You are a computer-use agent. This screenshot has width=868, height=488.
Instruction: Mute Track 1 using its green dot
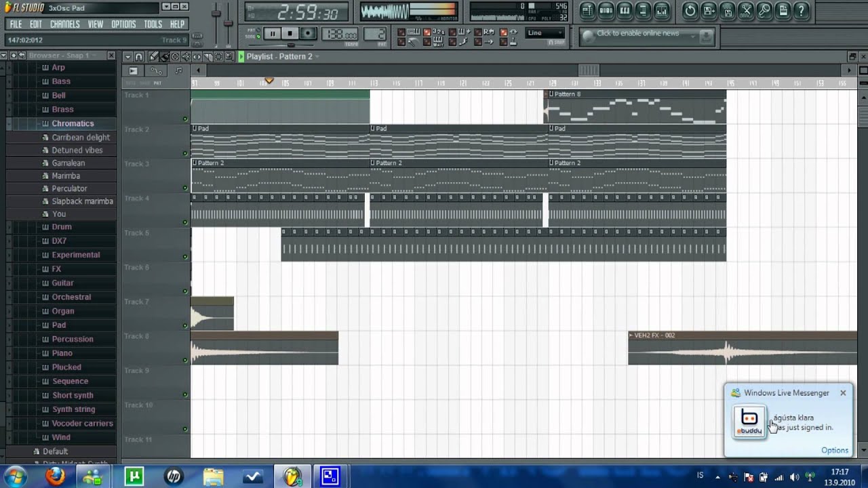(x=185, y=119)
